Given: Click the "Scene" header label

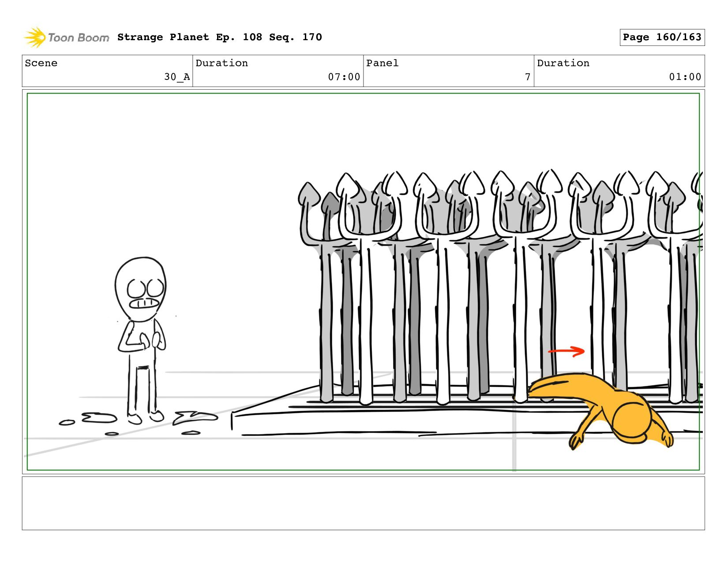Looking at the screenshot, I should [41, 63].
